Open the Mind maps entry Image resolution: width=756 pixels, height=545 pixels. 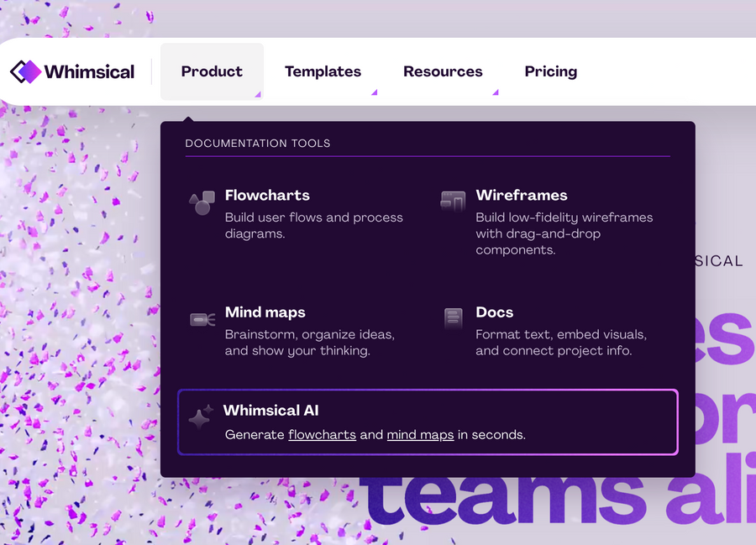(x=265, y=312)
